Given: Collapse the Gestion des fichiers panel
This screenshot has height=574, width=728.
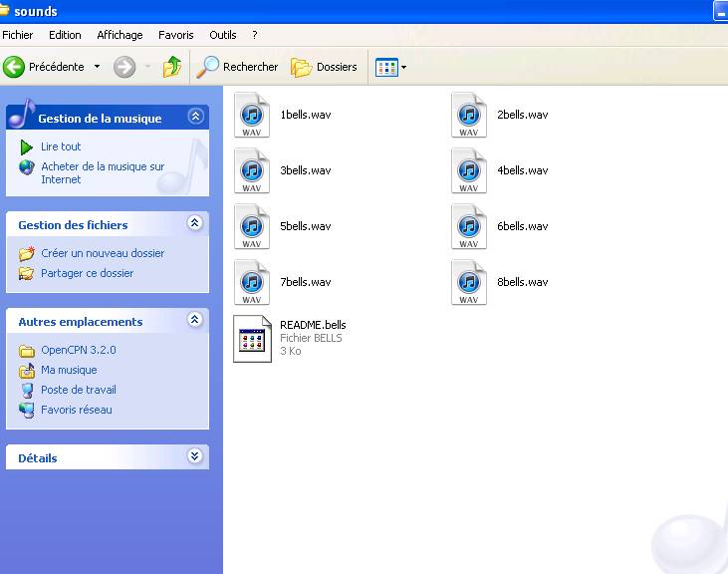Looking at the screenshot, I should click(x=195, y=223).
